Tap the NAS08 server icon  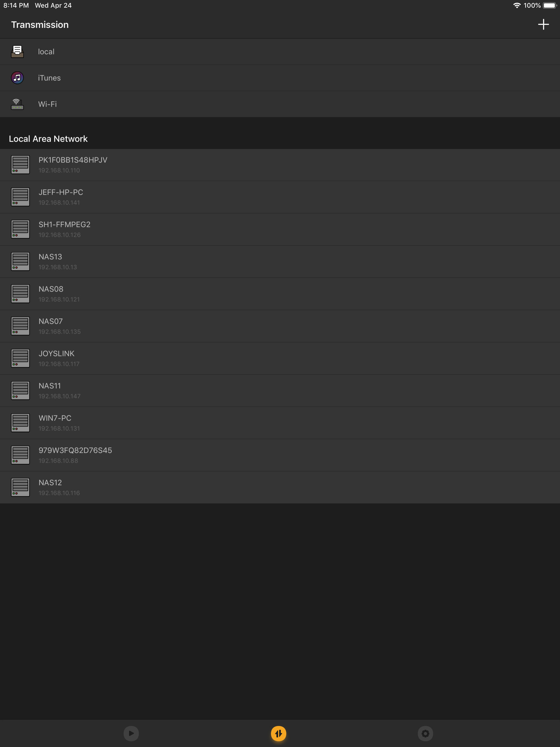20,293
